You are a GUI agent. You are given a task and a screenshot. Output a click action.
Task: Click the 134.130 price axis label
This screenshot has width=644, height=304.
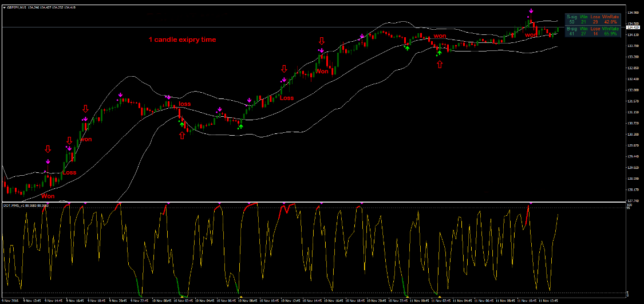pos(633,34)
